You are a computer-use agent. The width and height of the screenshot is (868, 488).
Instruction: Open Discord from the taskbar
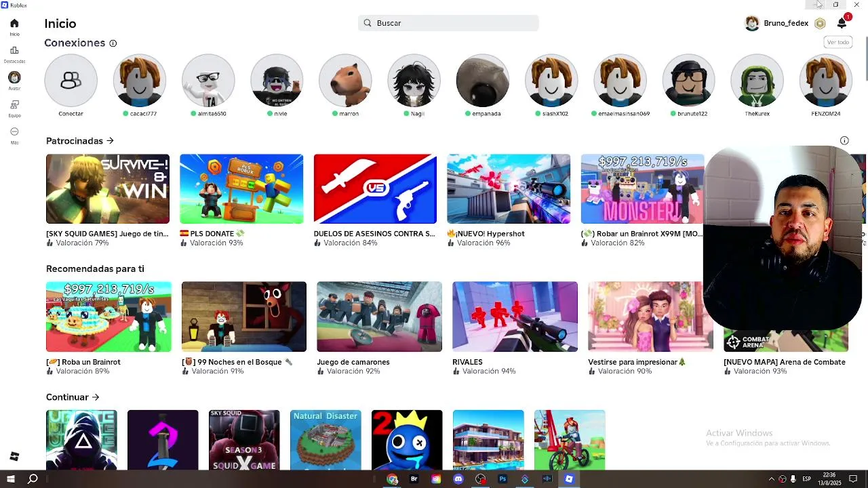[458, 479]
